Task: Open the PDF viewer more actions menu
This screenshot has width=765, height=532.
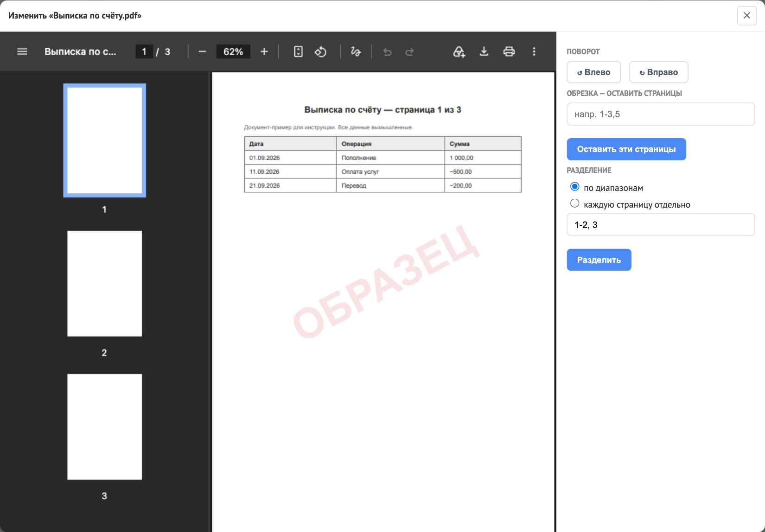Action: 534,51
